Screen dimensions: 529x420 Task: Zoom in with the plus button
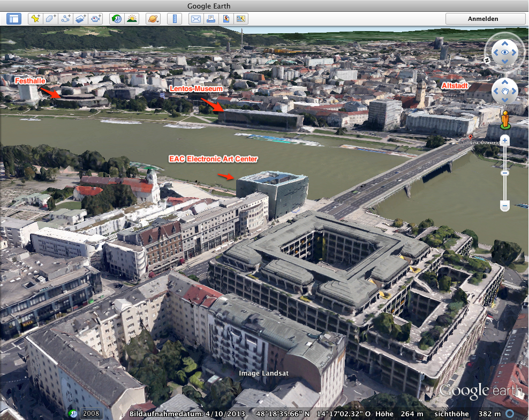pyautogui.click(x=505, y=140)
